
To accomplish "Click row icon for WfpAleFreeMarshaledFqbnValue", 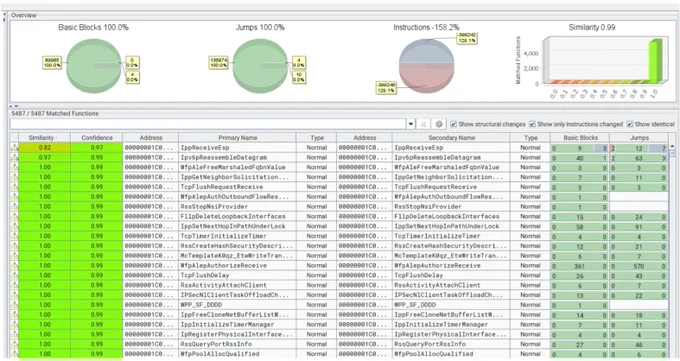I will [x=14, y=167].
